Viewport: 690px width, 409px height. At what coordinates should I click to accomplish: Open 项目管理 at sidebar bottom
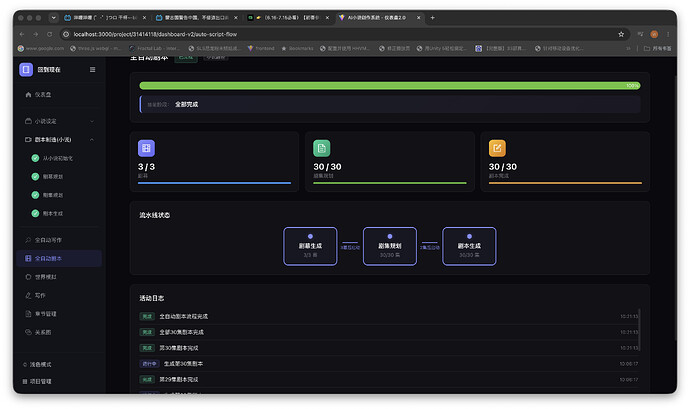click(37, 381)
